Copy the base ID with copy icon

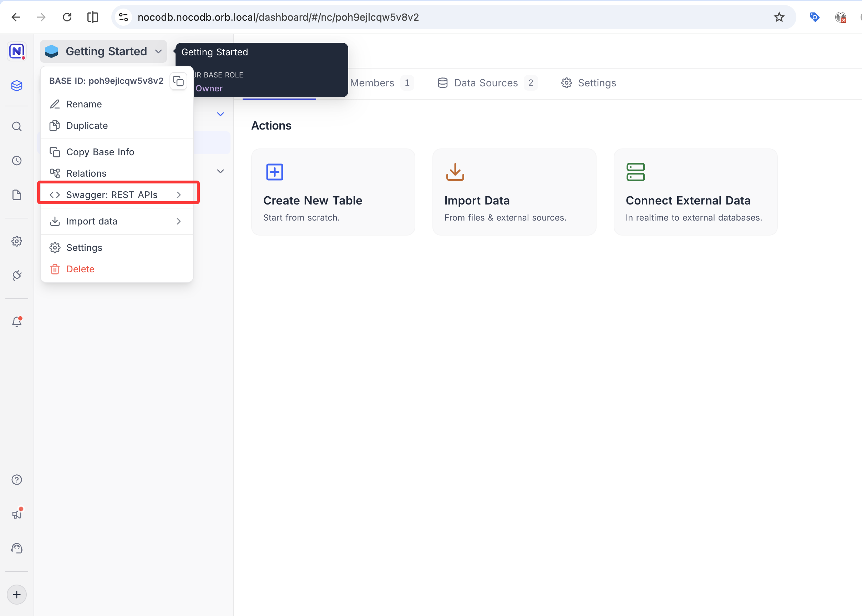coord(178,81)
